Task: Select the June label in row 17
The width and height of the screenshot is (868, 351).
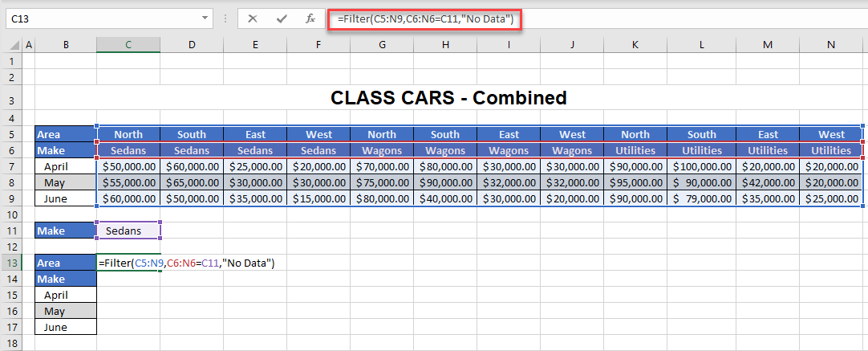Action: 66,327
